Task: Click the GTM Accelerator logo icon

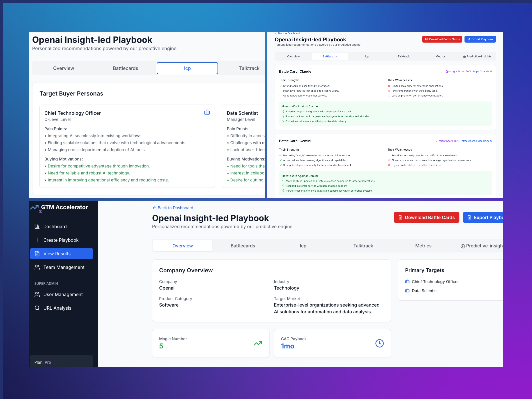Action: click(x=34, y=207)
